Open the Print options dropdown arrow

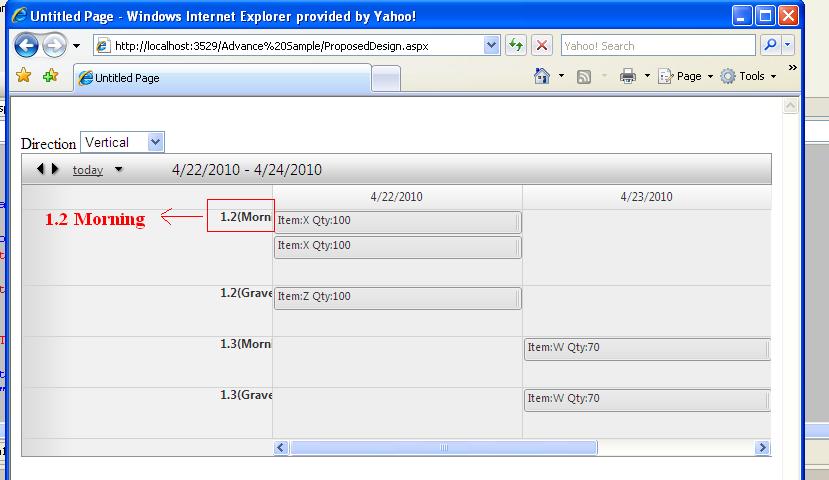coord(647,76)
